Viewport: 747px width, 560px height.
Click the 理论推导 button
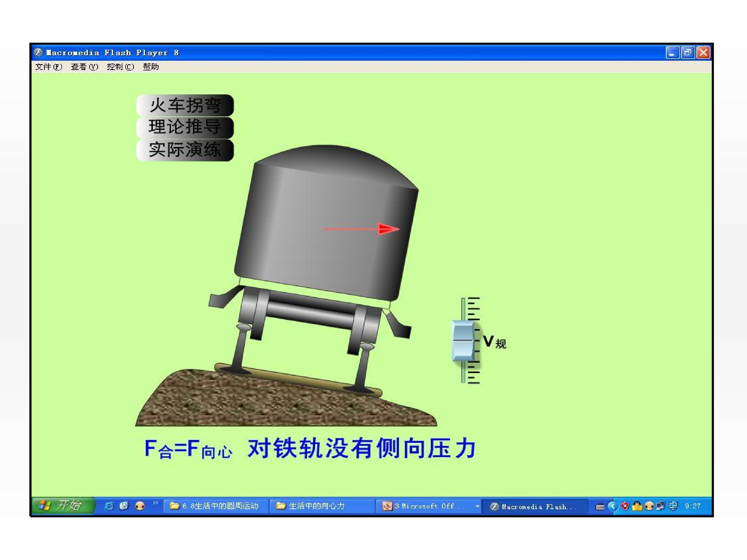185,127
